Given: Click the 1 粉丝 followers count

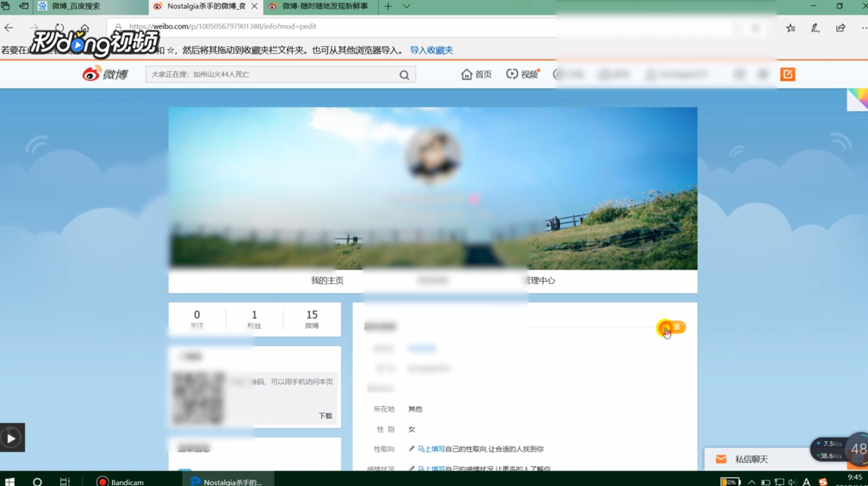Looking at the screenshot, I should [254, 319].
